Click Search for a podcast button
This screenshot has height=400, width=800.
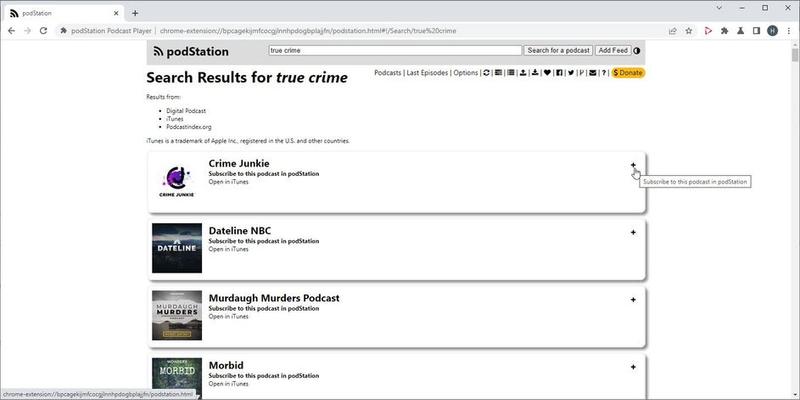[x=558, y=51]
